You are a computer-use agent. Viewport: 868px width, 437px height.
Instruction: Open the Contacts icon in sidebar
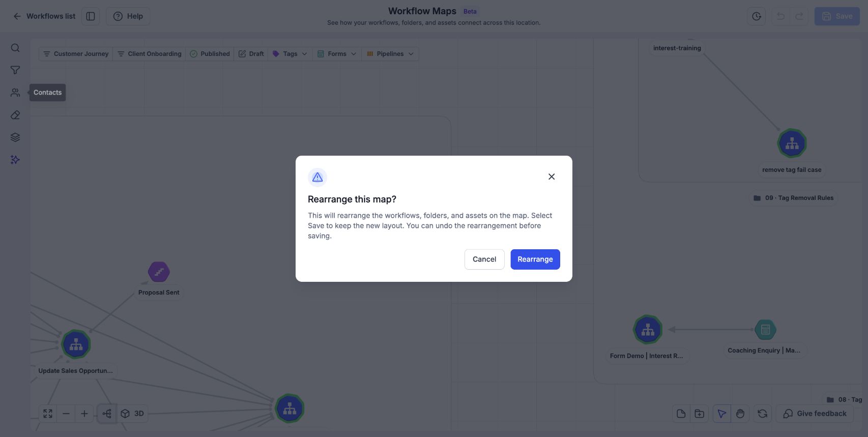point(15,93)
